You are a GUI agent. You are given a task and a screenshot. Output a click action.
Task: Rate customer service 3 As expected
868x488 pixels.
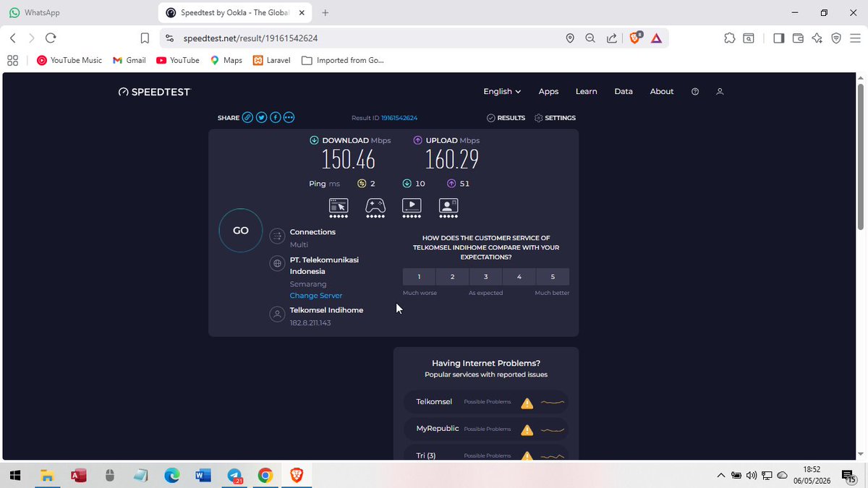pyautogui.click(x=486, y=277)
